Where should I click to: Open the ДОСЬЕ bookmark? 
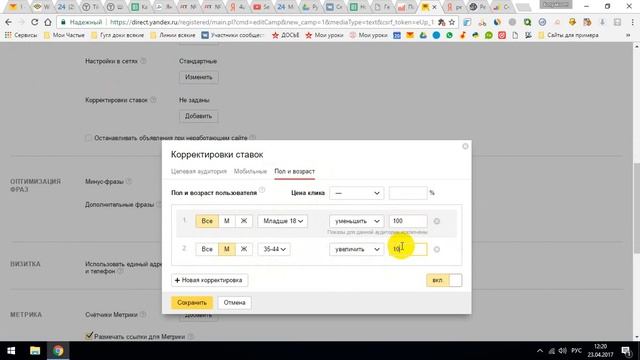(286, 36)
